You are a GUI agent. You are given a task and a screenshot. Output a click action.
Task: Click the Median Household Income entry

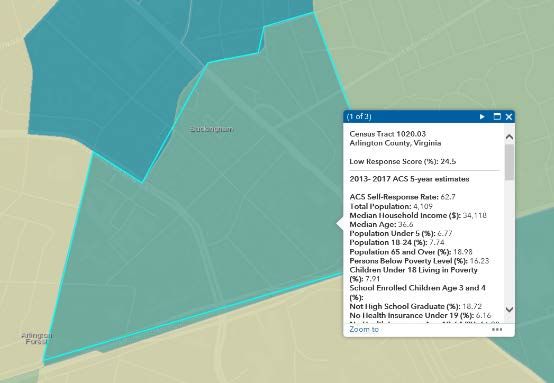tap(418, 215)
